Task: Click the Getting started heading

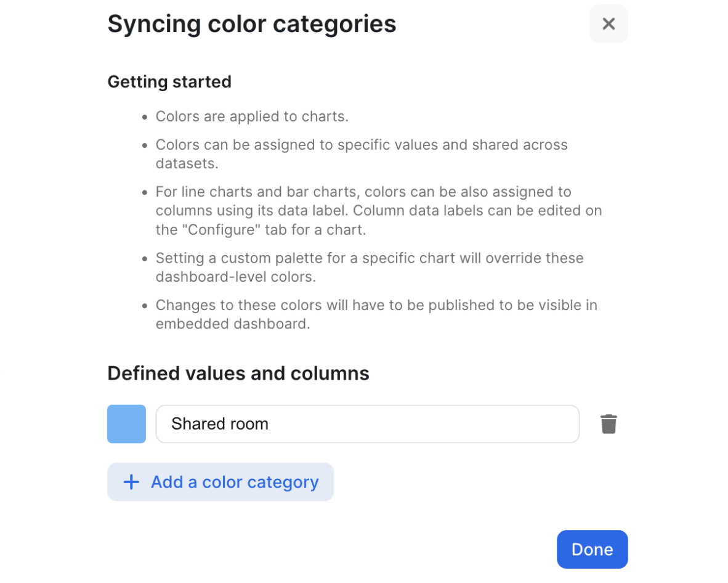Action: (x=169, y=82)
